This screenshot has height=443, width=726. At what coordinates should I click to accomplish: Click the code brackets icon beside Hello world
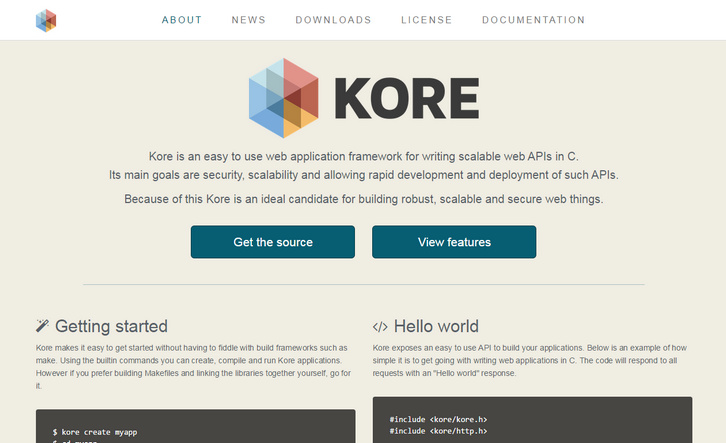pos(380,326)
